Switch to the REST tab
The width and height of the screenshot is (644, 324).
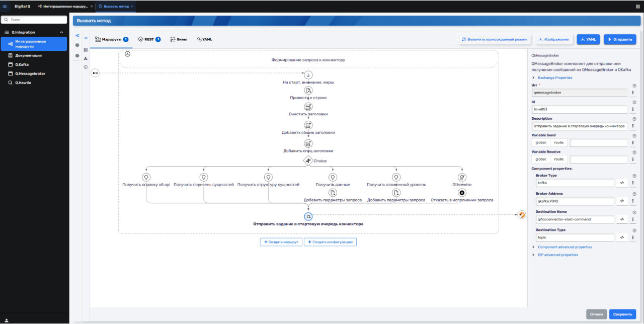149,39
